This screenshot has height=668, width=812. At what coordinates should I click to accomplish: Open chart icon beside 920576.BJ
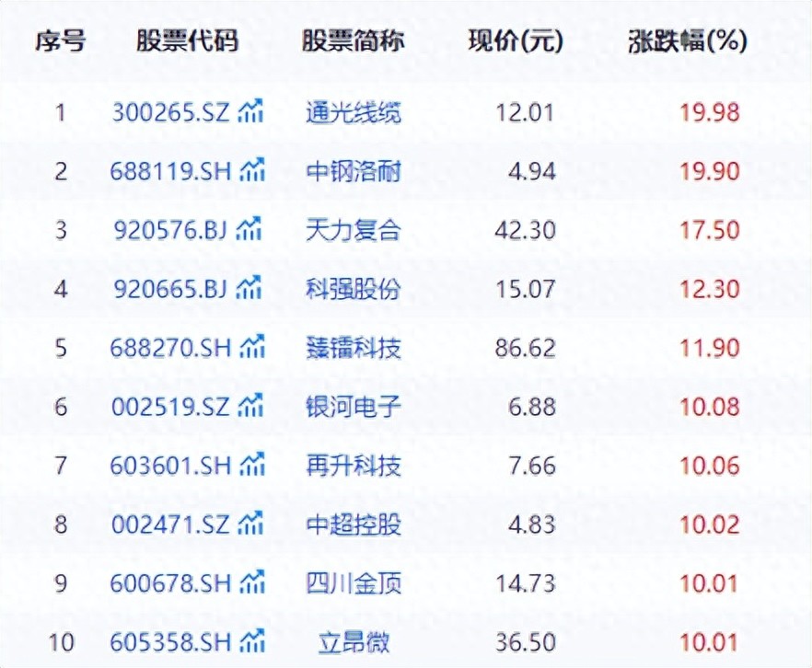249,228
